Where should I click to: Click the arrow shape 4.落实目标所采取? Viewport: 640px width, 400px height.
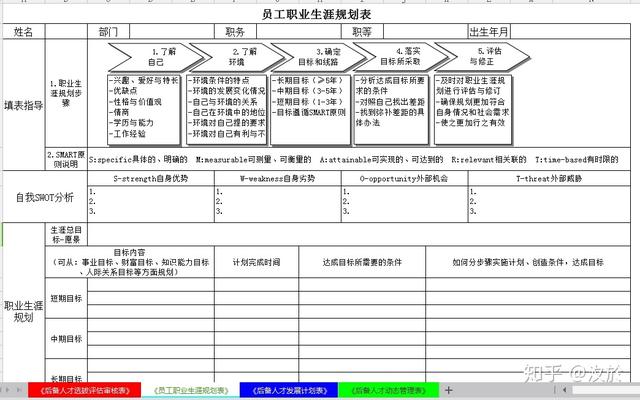click(400, 56)
